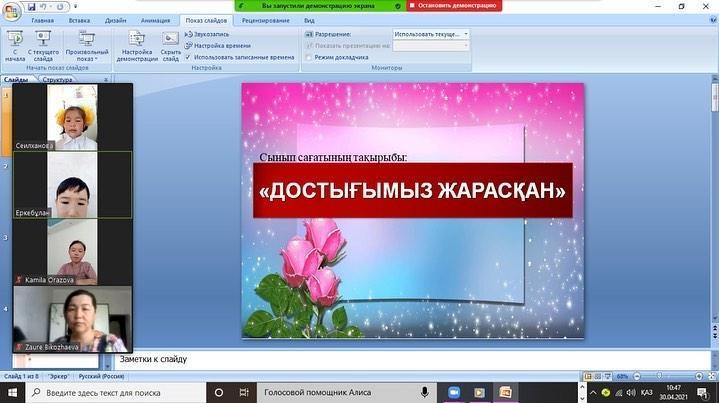Undo the last action in quick access toolbar
The width and height of the screenshot is (719, 403).
pyautogui.click(x=43, y=7)
